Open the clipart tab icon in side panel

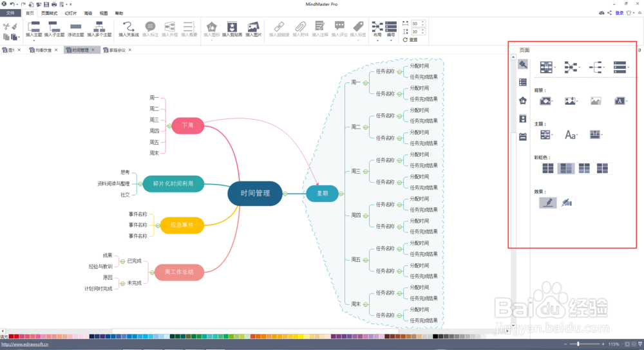(523, 118)
